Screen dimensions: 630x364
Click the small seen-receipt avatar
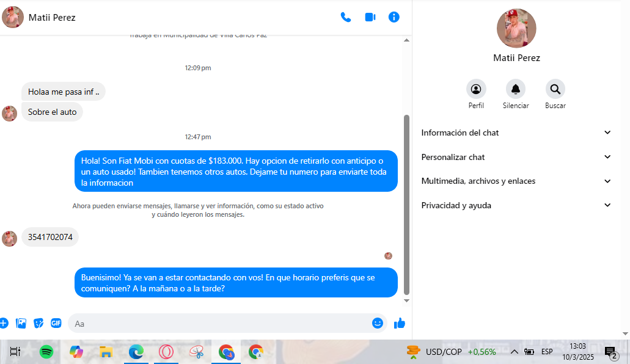[x=388, y=256]
